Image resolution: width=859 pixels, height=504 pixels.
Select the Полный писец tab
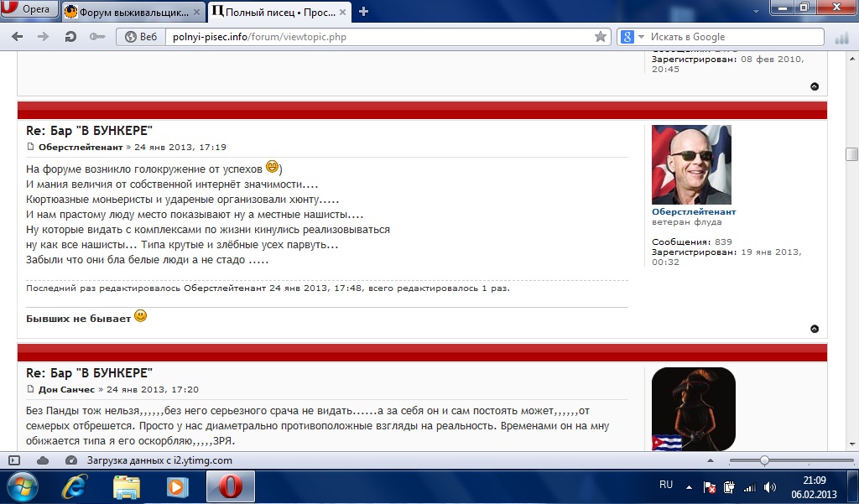coord(279,12)
